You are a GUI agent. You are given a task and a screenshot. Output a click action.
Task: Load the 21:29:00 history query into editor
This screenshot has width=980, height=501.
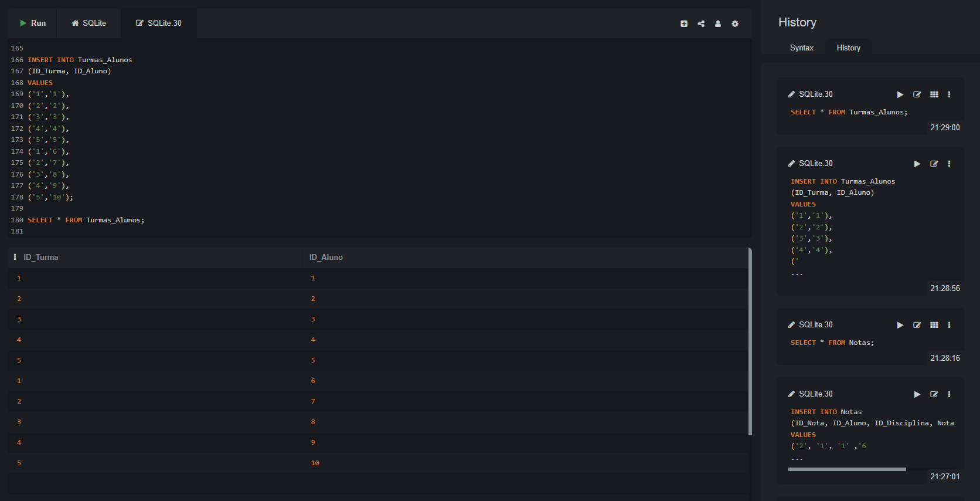point(917,94)
